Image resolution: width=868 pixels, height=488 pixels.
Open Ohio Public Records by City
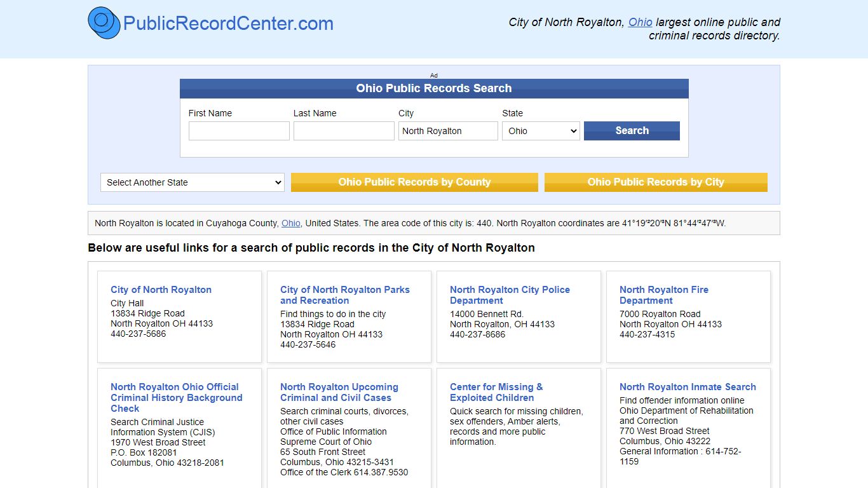tap(656, 182)
